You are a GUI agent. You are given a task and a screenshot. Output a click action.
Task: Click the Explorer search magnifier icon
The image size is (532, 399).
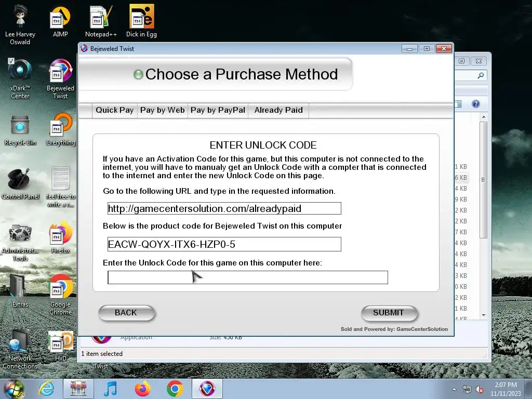pyautogui.click(x=481, y=75)
